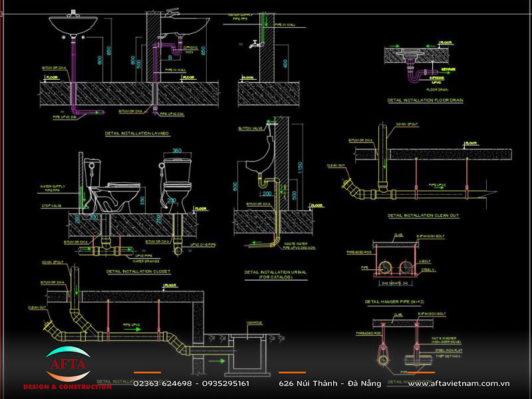Click the "U-BOLT" label

(x=425, y=261)
